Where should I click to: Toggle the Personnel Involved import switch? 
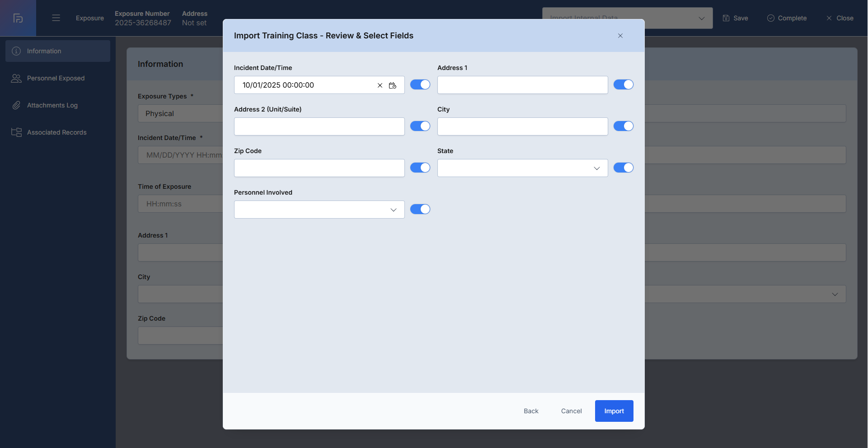pyautogui.click(x=420, y=209)
